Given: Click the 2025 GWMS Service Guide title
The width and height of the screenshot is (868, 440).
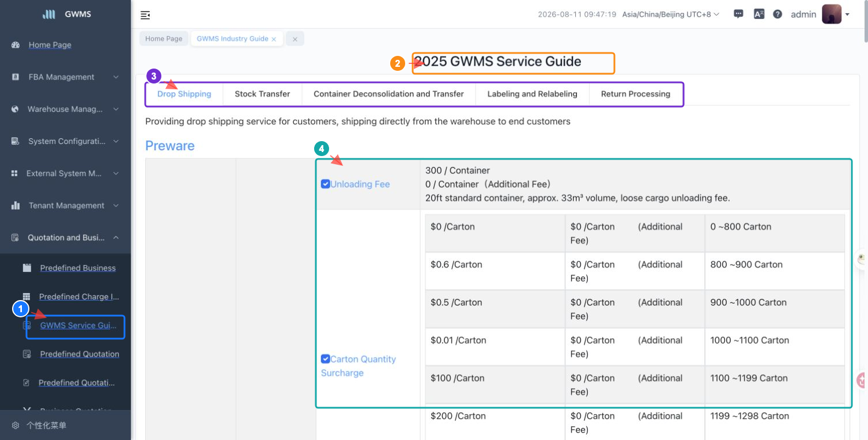Looking at the screenshot, I should pos(498,62).
